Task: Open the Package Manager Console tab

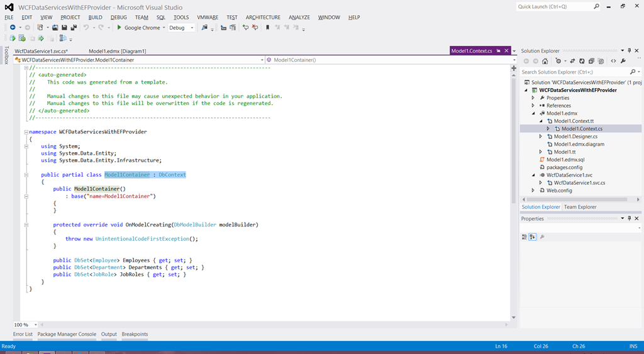Action: point(67,335)
